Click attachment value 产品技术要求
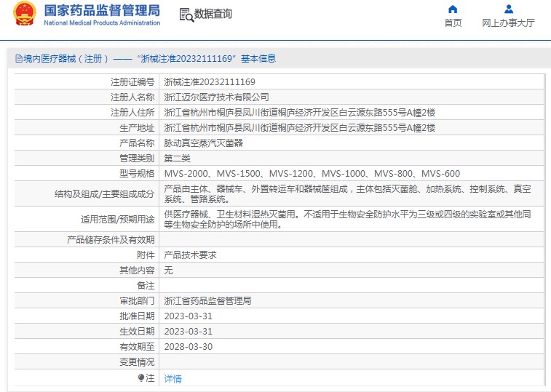This screenshot has height=392, width=551. [190, 255]
